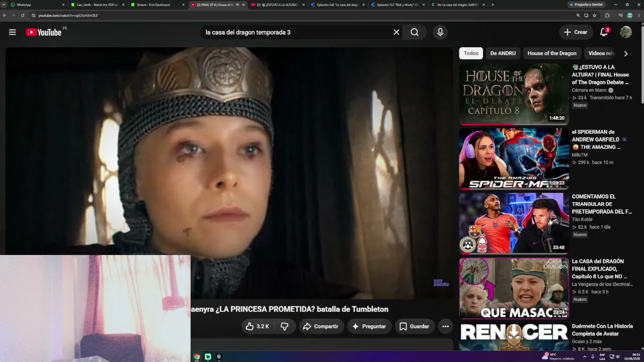Open the ESP LAA language indicator
This screenshot has width=644, height=362.
tap(602, 356)
